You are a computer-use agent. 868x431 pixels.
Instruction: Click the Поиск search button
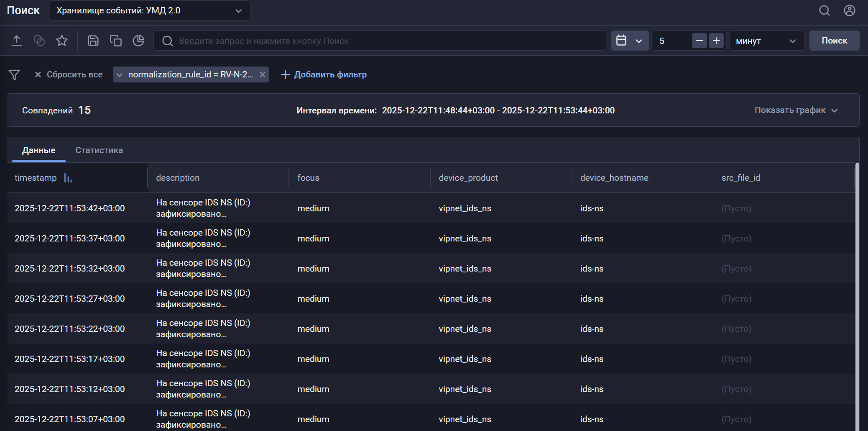pos(835,41)
